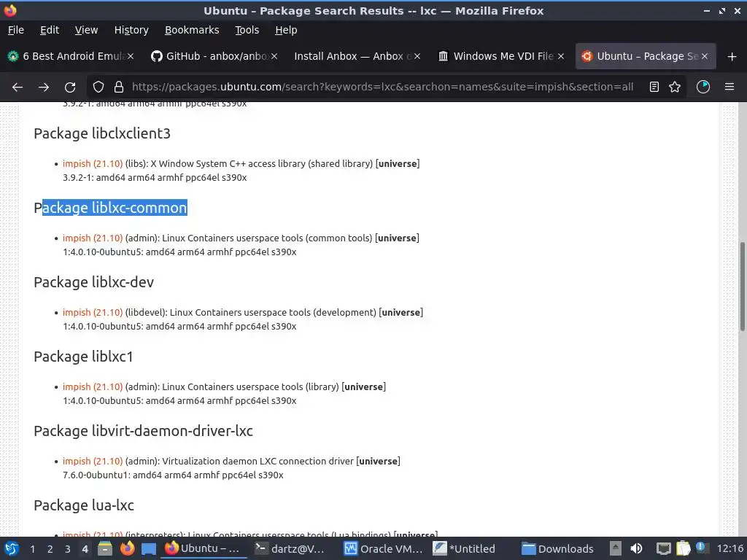The image size is (747, 560).
Task: Open the taskbar start menu icon
Action: click(12, 548)
